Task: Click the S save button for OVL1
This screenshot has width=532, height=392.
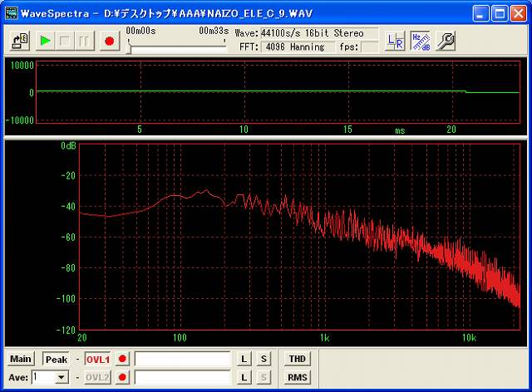Action: 264,359
